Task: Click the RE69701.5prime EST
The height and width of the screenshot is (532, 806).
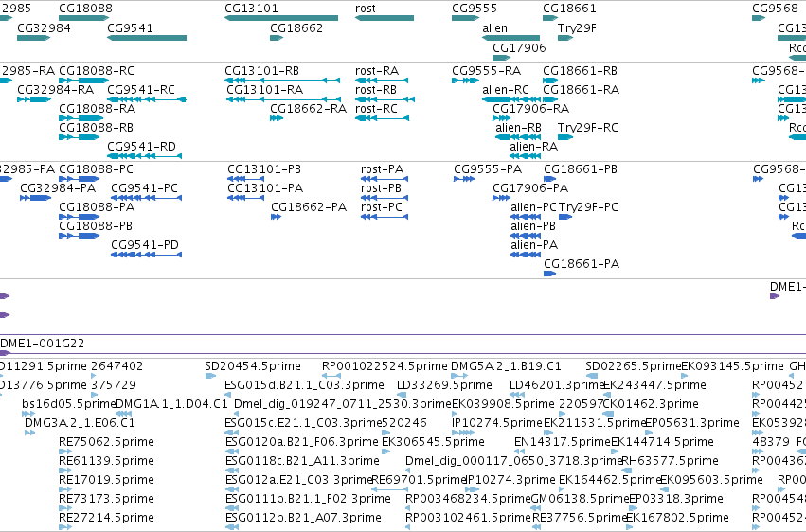Action: point(389,489)
